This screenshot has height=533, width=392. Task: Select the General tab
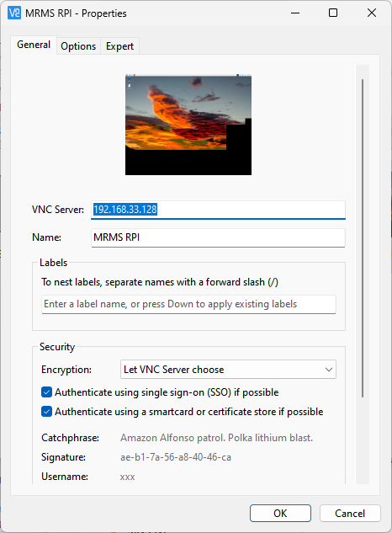tap(34, 45)
